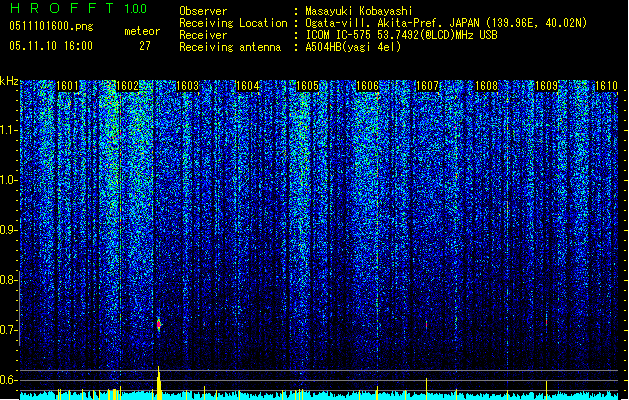This screenshot has height=400, width=629.
Task: Click the meteor count value 27
Action: [144, 46]
